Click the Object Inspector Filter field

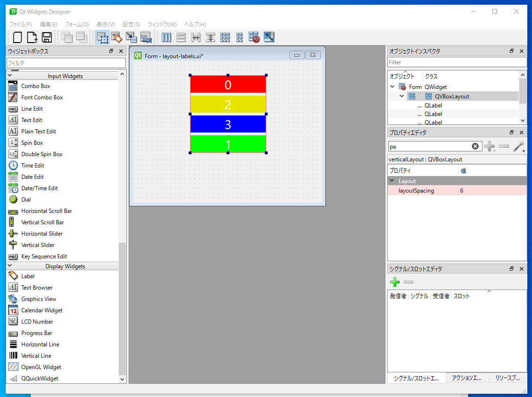457,62
